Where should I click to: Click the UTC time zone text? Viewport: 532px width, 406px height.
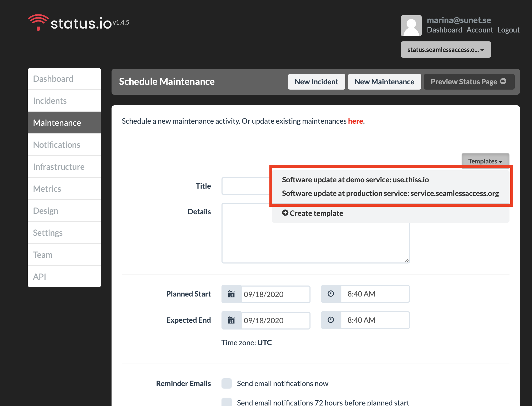click(265, 343)
